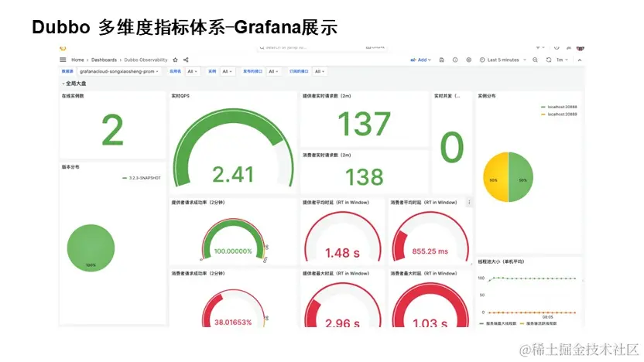Toggle yellow-line legend entry in 线程池大小 panel
The image size is (644, 362).
coord(539,324)
